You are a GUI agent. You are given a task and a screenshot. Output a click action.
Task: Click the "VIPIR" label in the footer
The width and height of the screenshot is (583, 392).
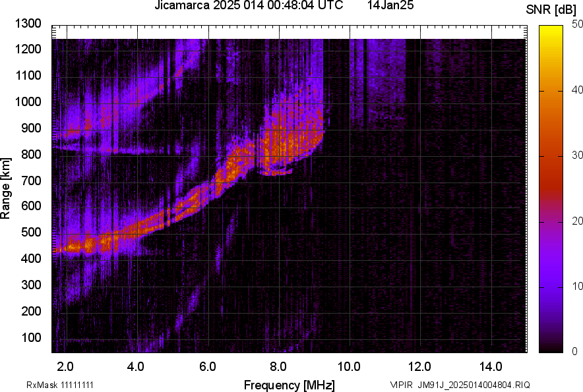click(x=401, y=385)
